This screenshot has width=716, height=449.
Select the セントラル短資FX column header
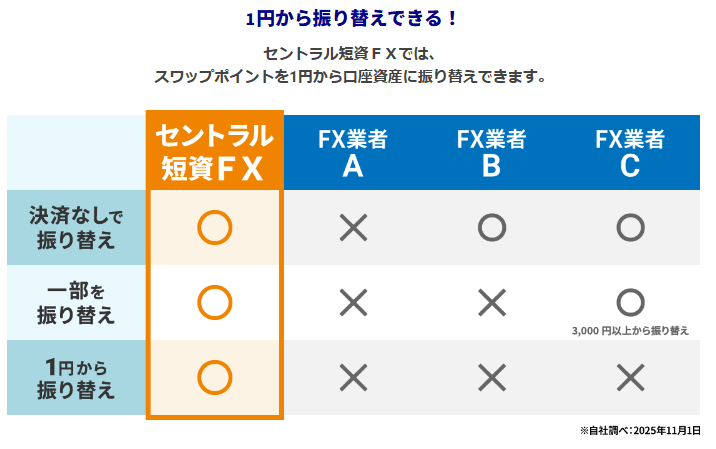point(215,152)
